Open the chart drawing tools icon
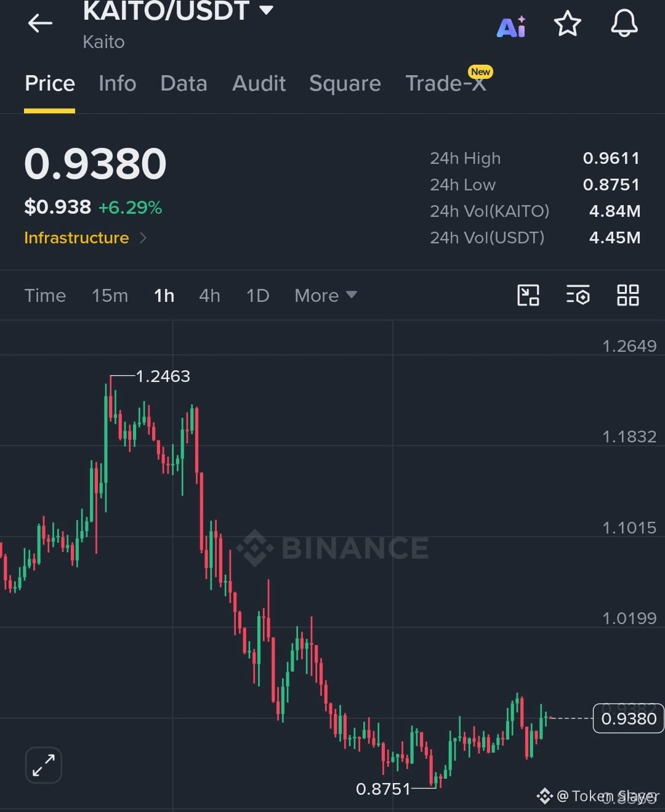This screenshot has width=665, height=812. 528,295
